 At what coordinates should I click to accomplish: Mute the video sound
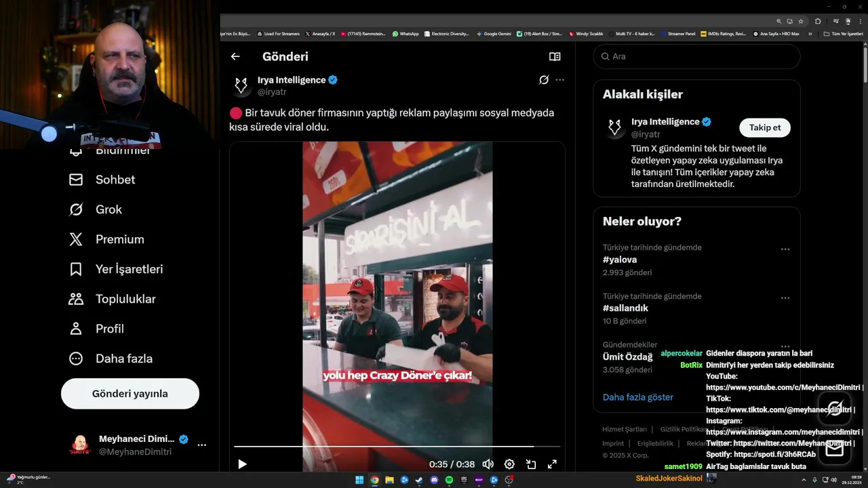tap(488, 464)
